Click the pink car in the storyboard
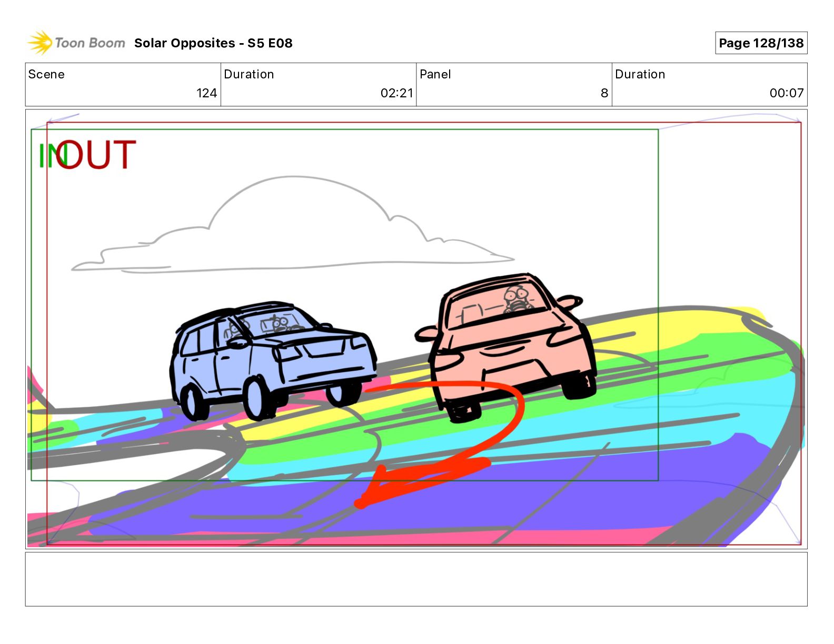Screen dimensions: 834x644 pyautogui.click(x=507, y=347)
